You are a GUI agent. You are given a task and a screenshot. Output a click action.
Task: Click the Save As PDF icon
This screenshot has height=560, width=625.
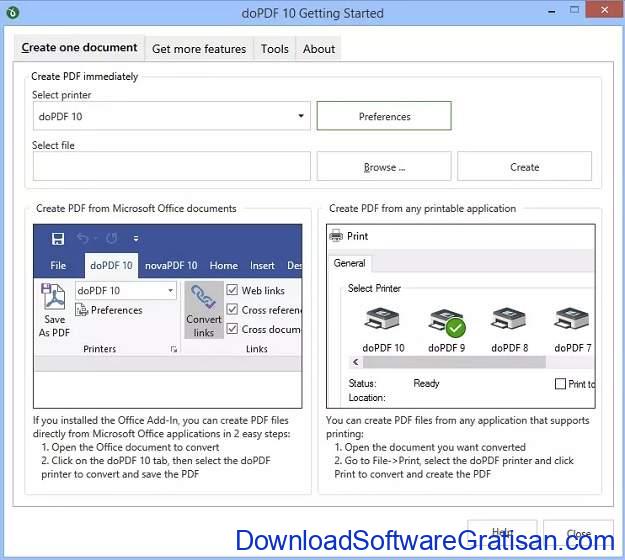[x=54, y=297]
